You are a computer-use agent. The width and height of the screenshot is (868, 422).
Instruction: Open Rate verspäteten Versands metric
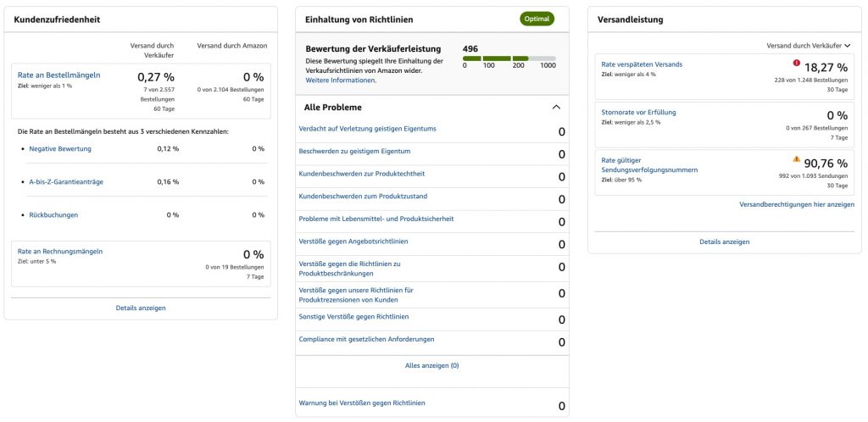click(642, 64)
